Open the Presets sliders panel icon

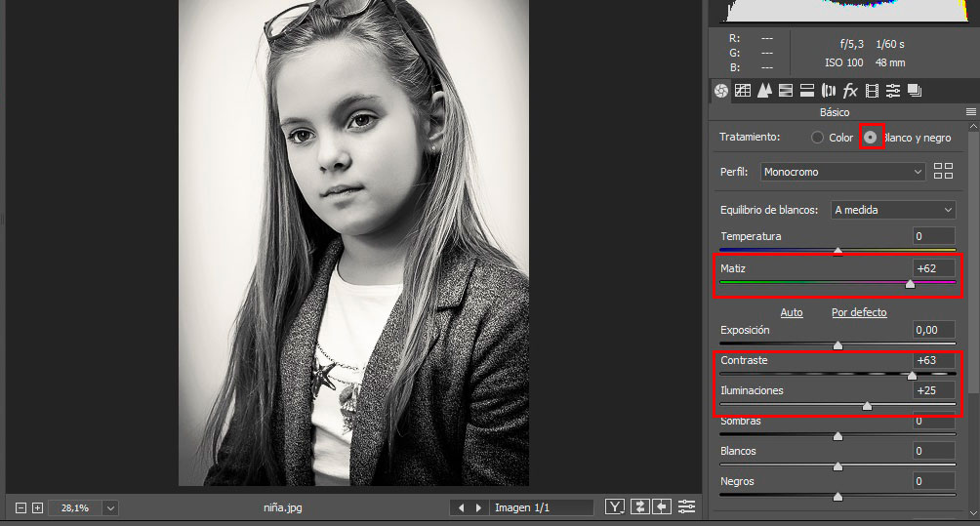[893, 91]
